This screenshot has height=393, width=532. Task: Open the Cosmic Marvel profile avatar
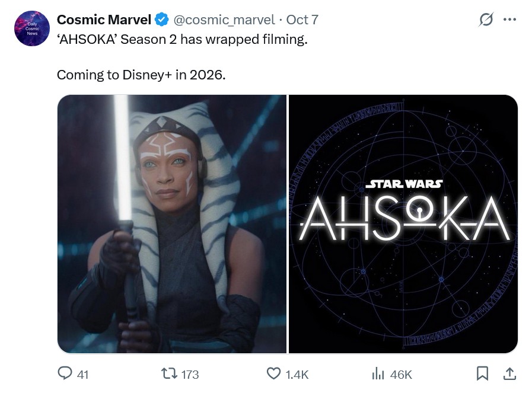[x=31, y=28]
